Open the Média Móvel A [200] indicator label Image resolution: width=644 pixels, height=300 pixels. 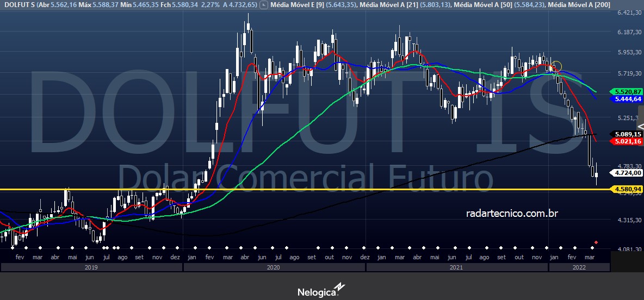pyautogui.click(x=578, y=5)
